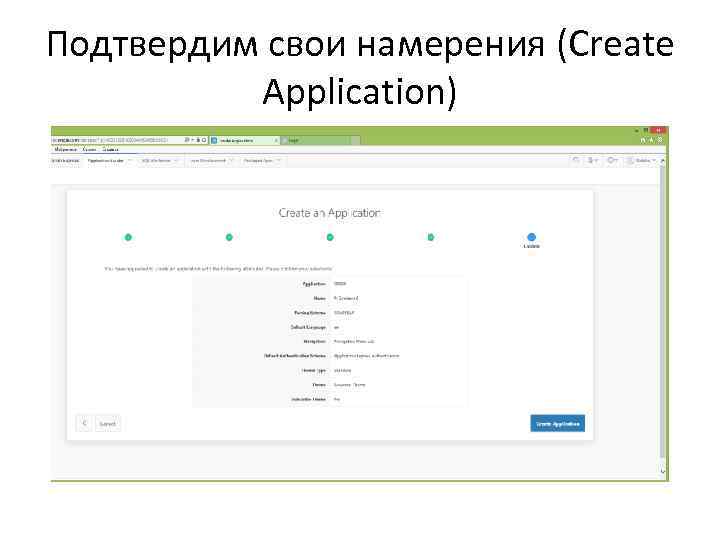Open the browser Favorites star icon

pos(651,140)
